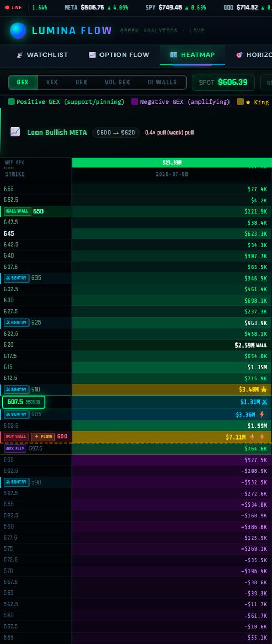The height and width of the screenshot is (644, 272).
Task: Click the $600 → $620 range pill
Action: 116,133
